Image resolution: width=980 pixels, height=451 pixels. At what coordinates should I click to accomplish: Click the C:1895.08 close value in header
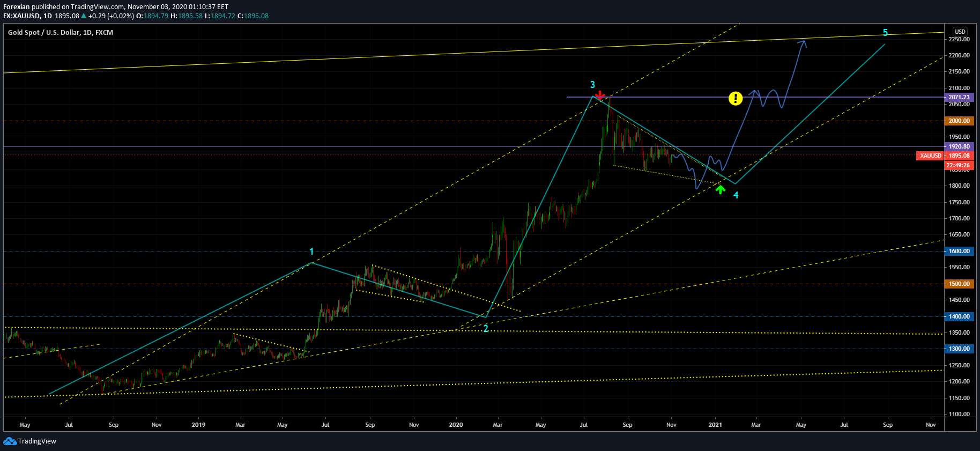coord(253,16)
